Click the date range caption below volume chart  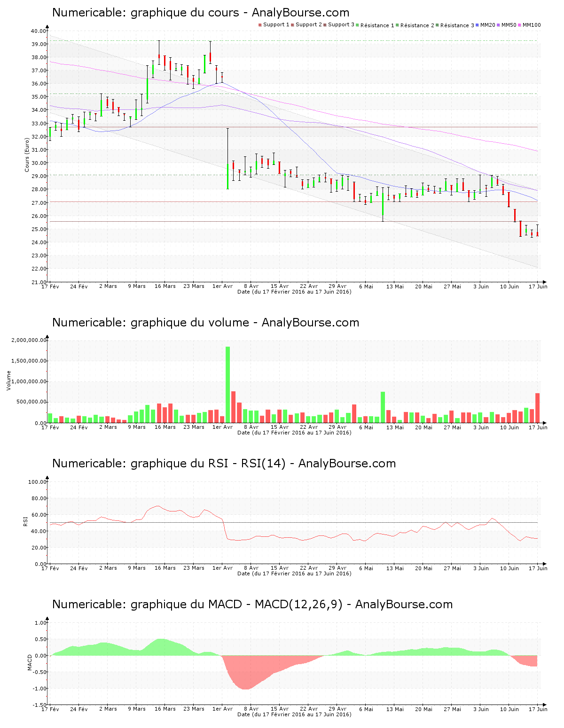pyautogui.click(x=294, y=433)
